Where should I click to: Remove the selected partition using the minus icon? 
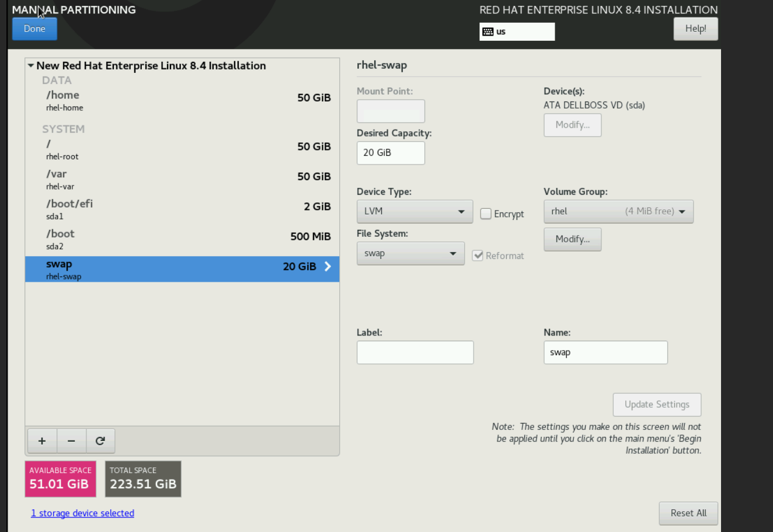(71, 440)
